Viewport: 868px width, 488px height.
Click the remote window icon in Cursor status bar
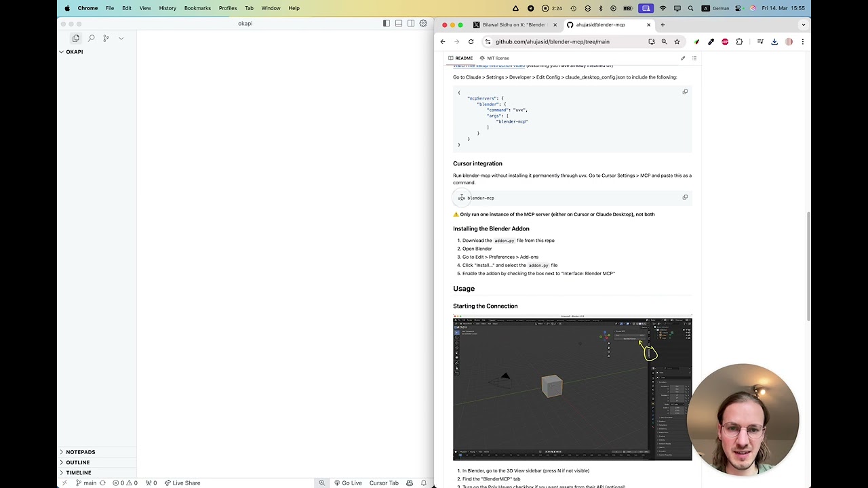[64, 483]
